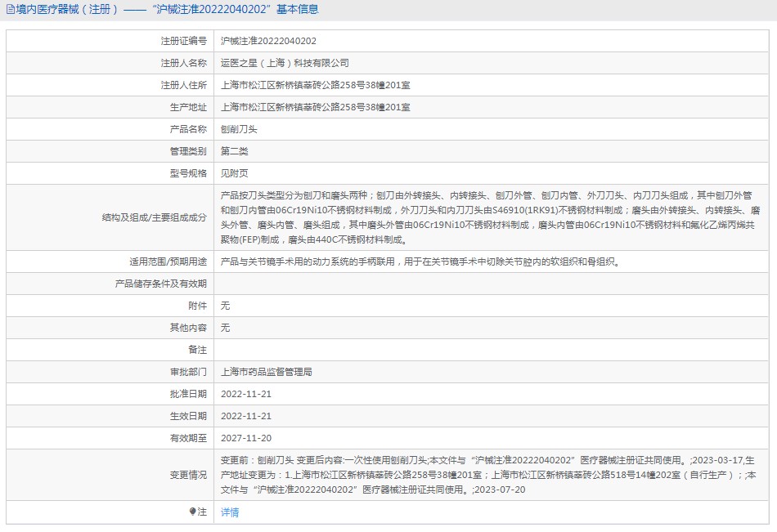Viewport: 777px width, 532px height.
Task: Click the expiry date 2027-11-20
Action: pyautogui.click(x=246, y=438)
